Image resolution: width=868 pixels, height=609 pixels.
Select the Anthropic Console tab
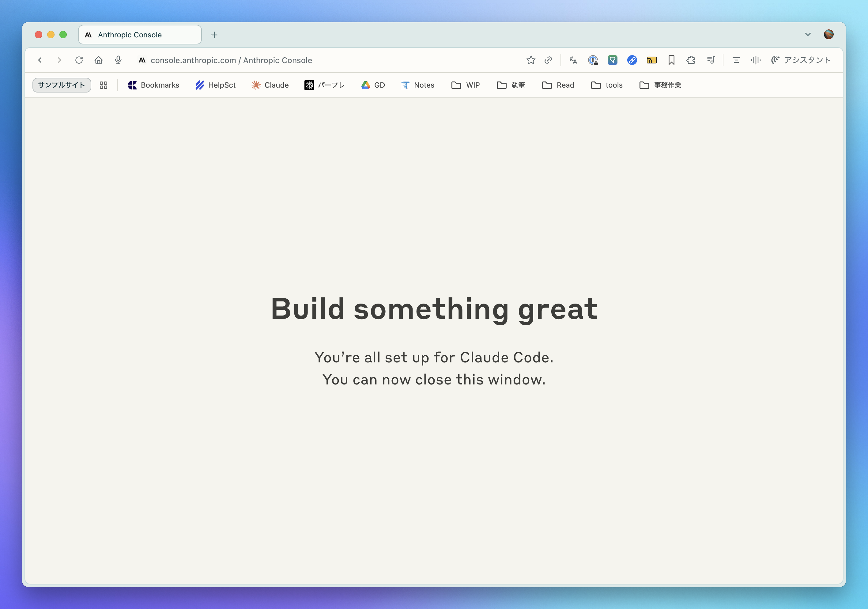click(x=140, y=35)
